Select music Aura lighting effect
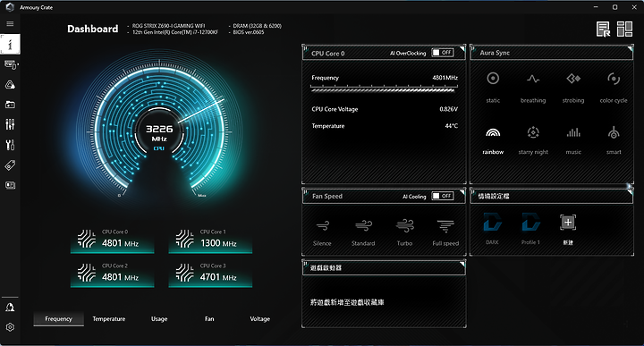This screenshot has width=644, height=346. pyautogui.click(x=573, y=140)
